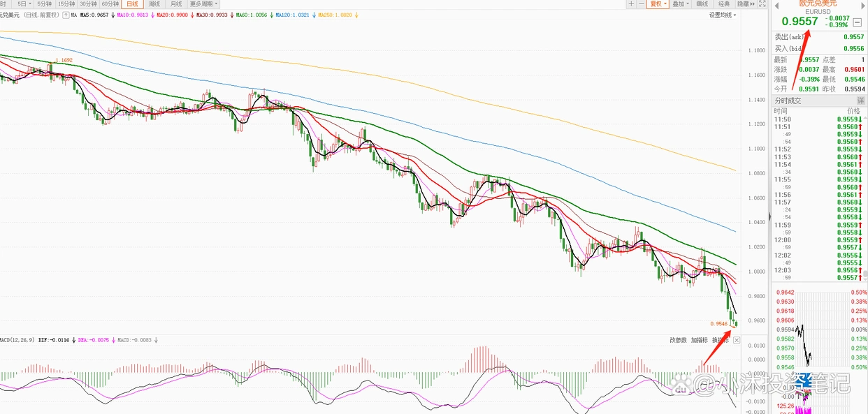Open the 复权 dropdown
Viewport: 868px width, 414px height.
pos(658,3)
